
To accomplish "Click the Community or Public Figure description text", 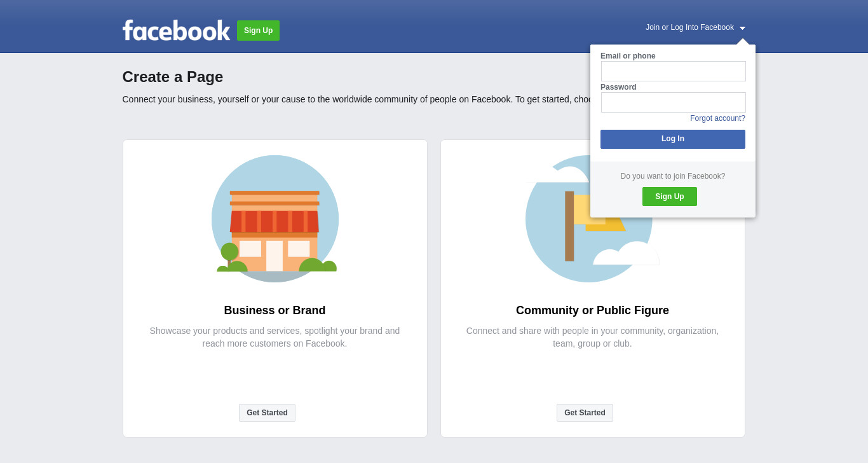I will tap(592, 337).
